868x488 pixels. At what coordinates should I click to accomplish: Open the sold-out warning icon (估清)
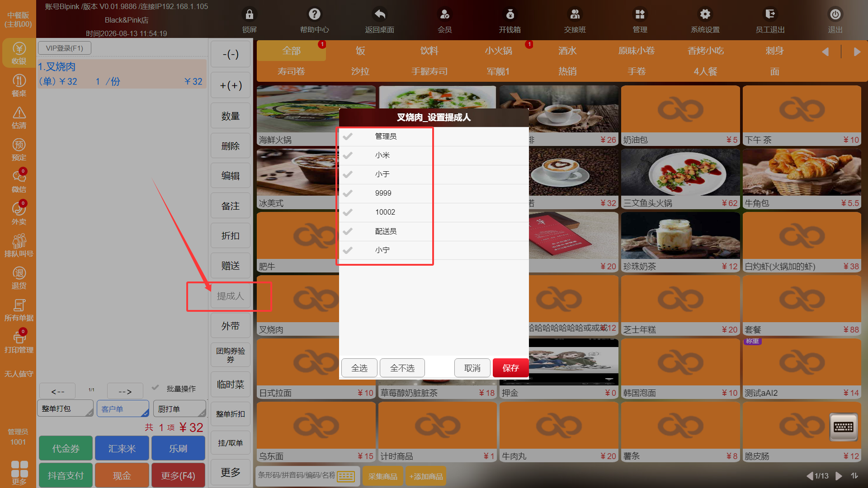(x=19, y=113)
